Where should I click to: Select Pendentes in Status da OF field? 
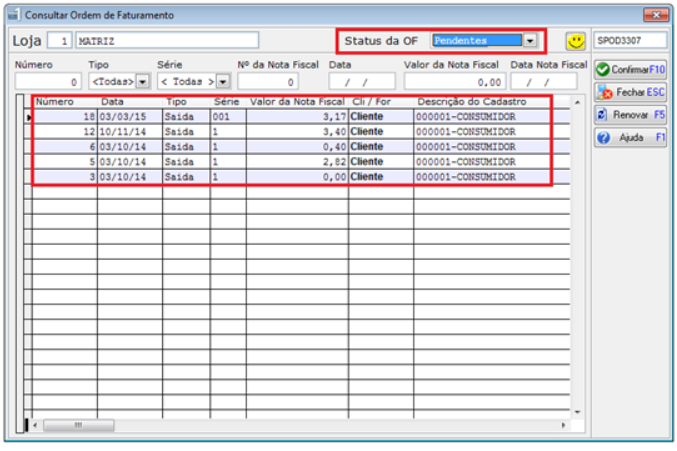[477, 41]
